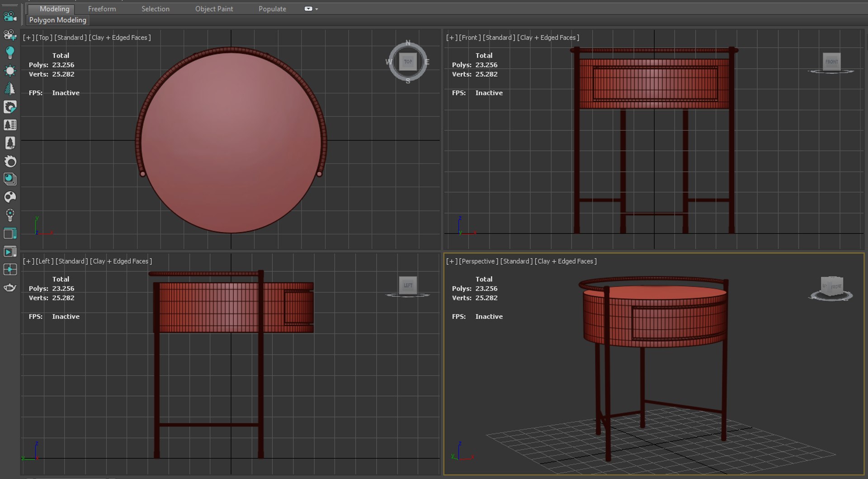The width and height of the screenshot is (868, 479).
Task: Open the [Perspective] view label menu
Action: tap(479, 261)
